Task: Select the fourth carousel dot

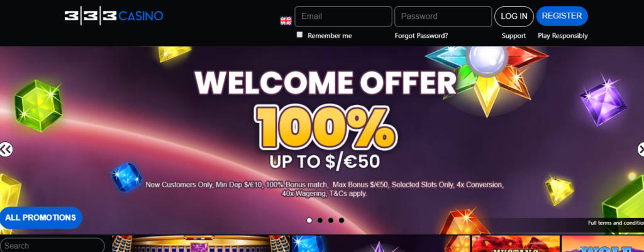Action: [x=341, y=221]
